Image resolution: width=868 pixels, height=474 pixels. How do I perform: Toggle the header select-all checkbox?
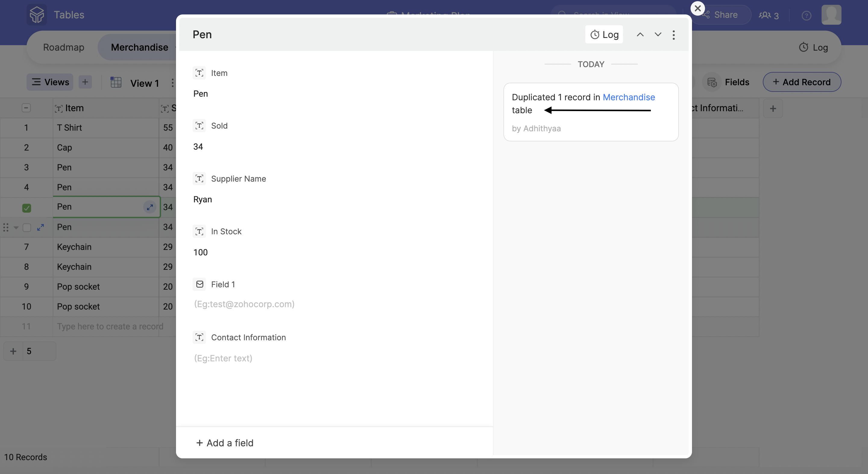pos(26,108)
